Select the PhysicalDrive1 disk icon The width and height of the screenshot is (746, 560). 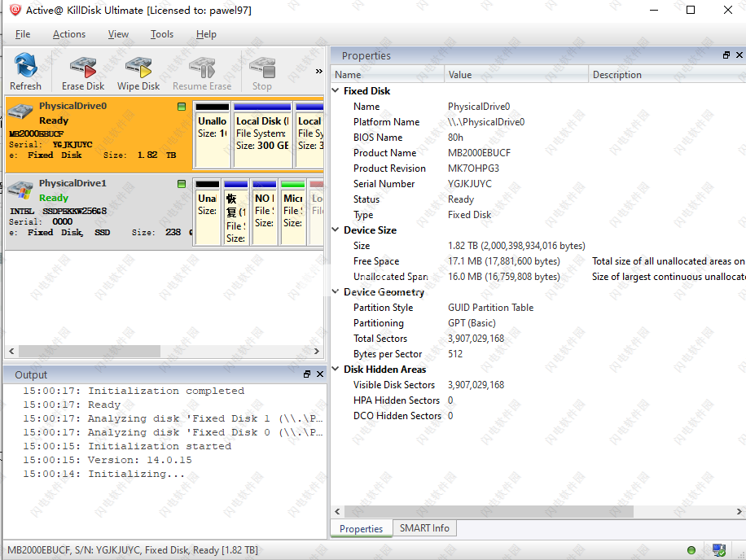[x=20, y=189]
